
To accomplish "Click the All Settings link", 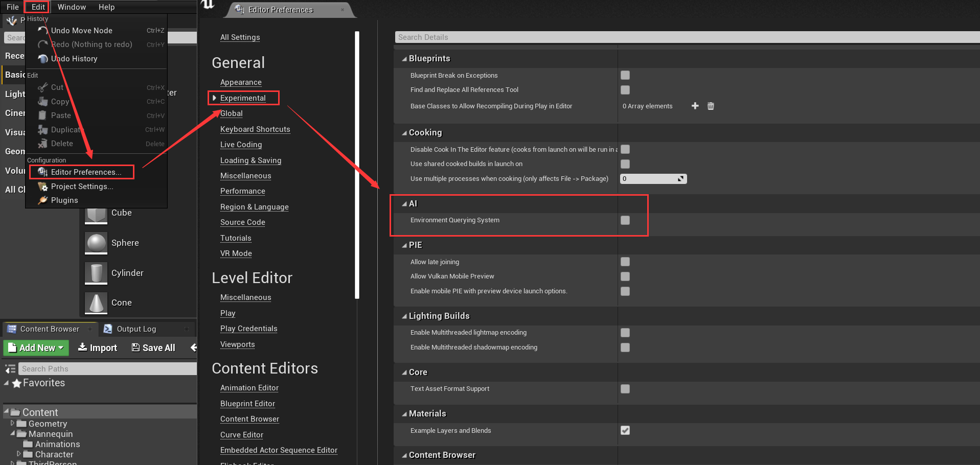I will [240, 37].
